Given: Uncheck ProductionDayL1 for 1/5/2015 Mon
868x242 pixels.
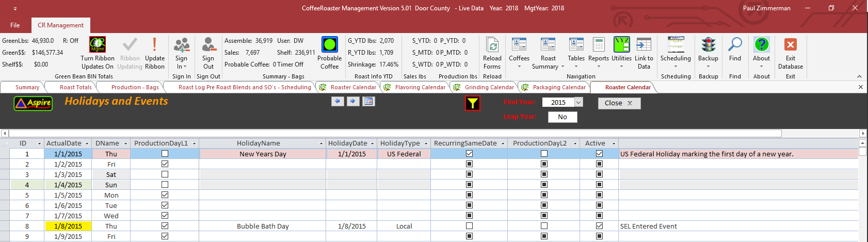Looking at the screenshot, I should (x=165, y=195).
